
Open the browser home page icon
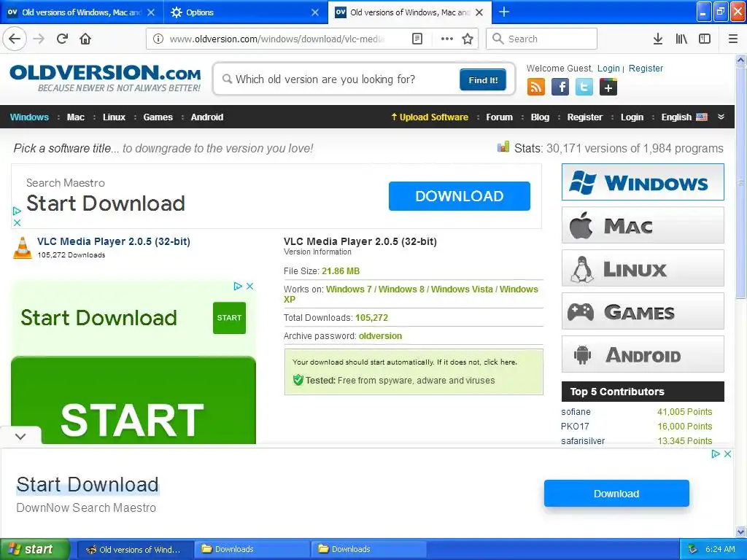pos(85,39)
